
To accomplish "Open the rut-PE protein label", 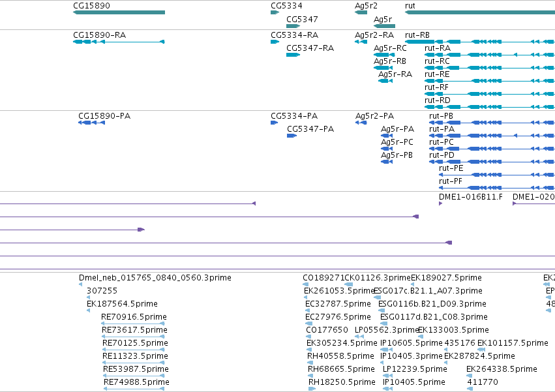I will [451, 168].
